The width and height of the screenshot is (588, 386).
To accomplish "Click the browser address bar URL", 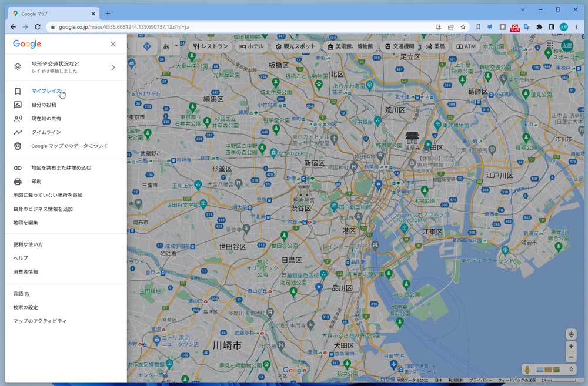I will (x=123, y=27).
